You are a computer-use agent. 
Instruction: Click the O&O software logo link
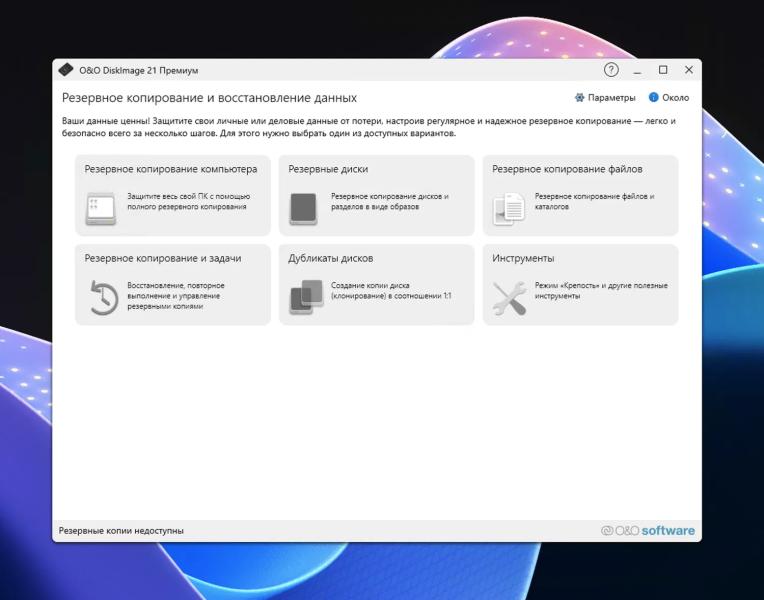coord(648,530)
